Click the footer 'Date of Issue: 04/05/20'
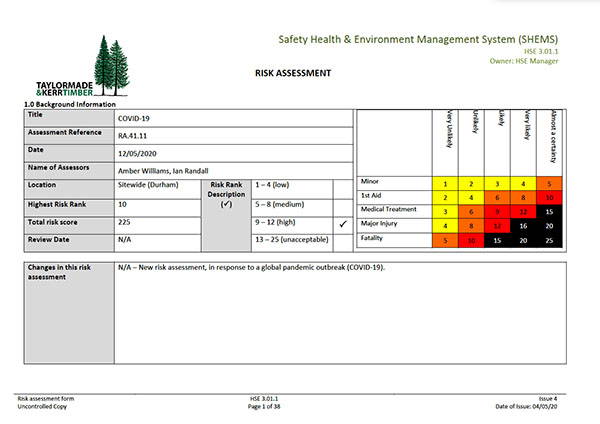Viewport: 600px width, 424px height. pyautogui.click(x=526, y=406)
